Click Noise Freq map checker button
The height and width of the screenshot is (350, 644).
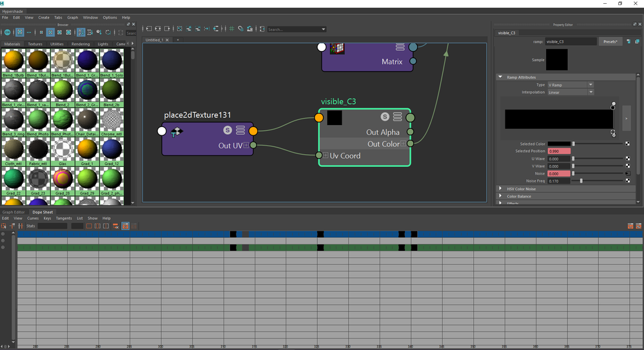click(x=628, y=180)
